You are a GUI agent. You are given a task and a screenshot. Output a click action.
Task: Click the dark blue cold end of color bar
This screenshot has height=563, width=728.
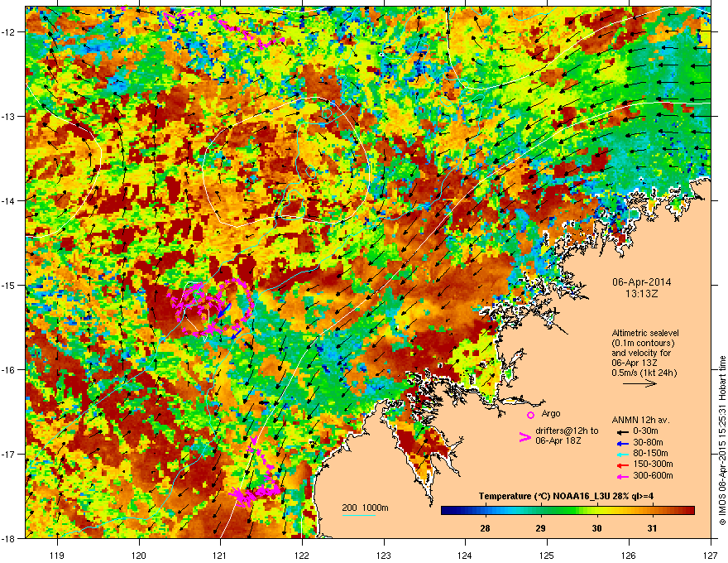coord(448,511)
